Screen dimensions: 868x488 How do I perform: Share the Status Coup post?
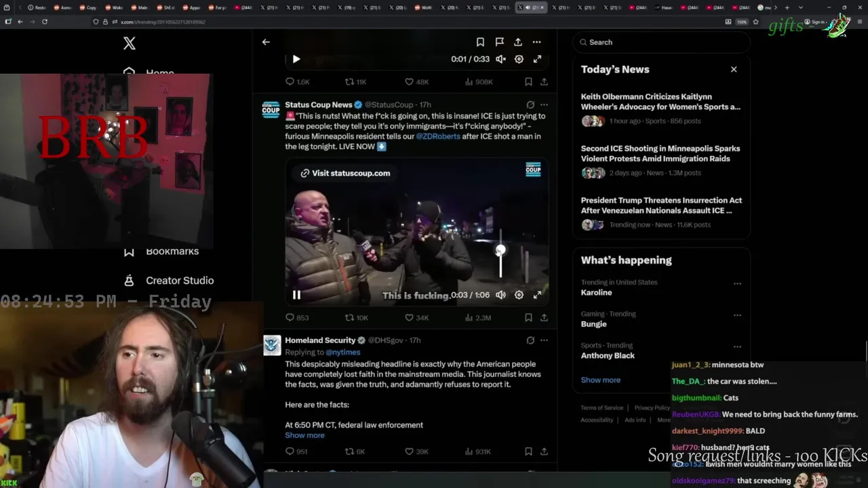tap(544, 317)
